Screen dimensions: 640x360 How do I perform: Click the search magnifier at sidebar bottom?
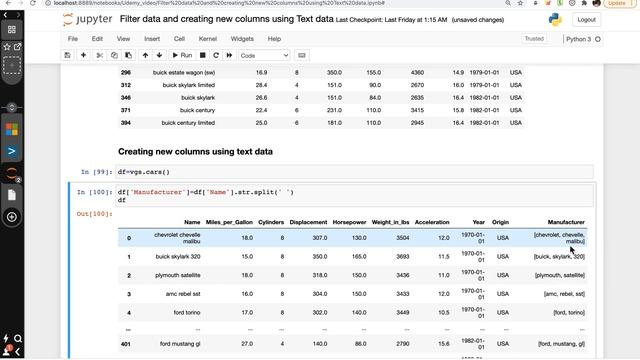click(18, 338)
